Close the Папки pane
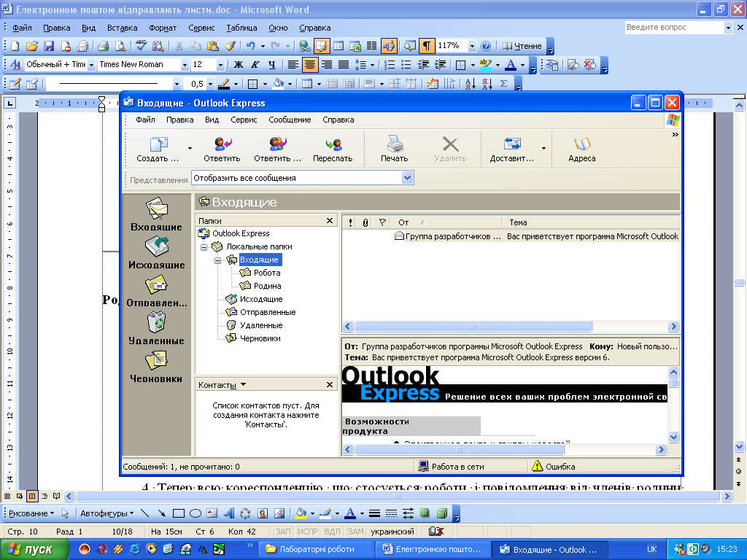The image size is (747, 560). coord(330,220)
